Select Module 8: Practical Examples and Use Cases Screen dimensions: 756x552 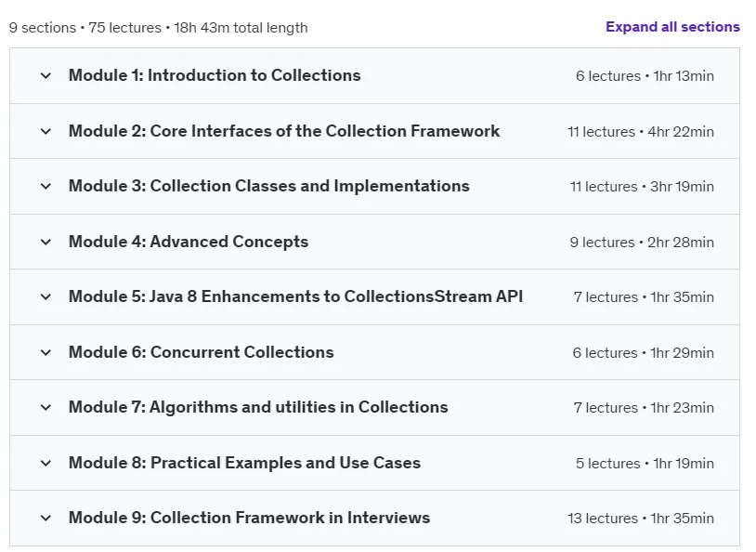tap(244, 463)
